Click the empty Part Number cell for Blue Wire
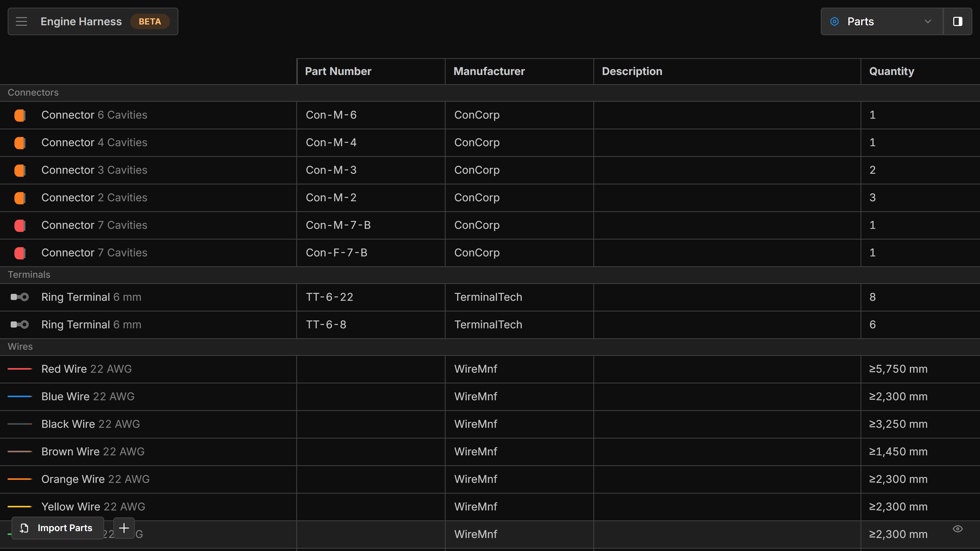The height and width of the screenshot is (551, 980). (371, 397)
